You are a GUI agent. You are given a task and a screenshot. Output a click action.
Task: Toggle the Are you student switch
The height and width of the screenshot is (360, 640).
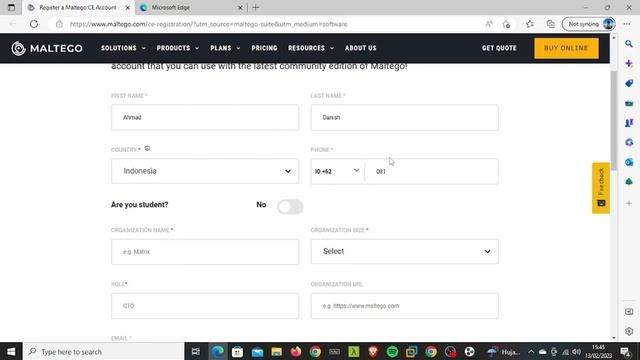[x=290, y=207]
